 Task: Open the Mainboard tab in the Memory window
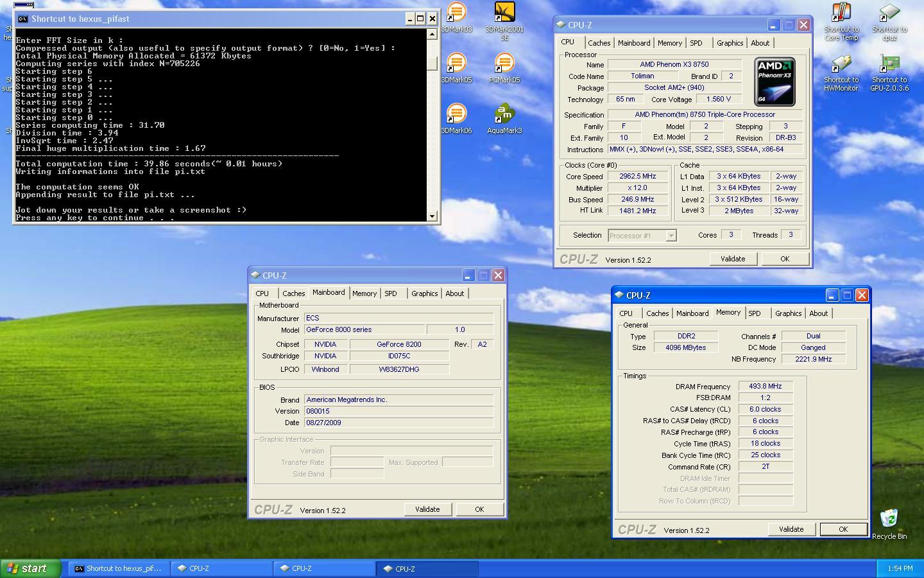(692, 313)
